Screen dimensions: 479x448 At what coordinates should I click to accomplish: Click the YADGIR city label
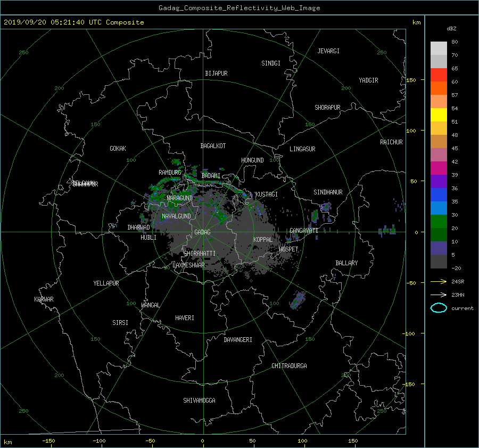point(368,80)
